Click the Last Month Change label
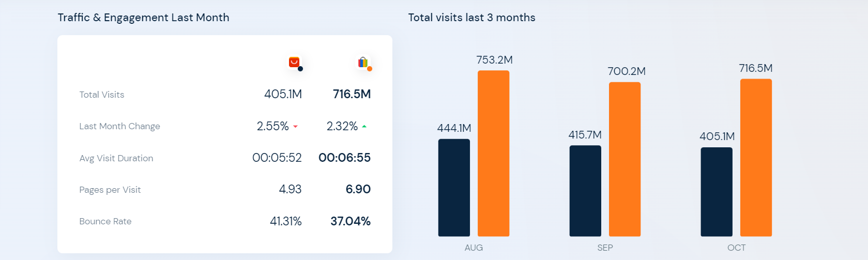 [x=119, y=126]
